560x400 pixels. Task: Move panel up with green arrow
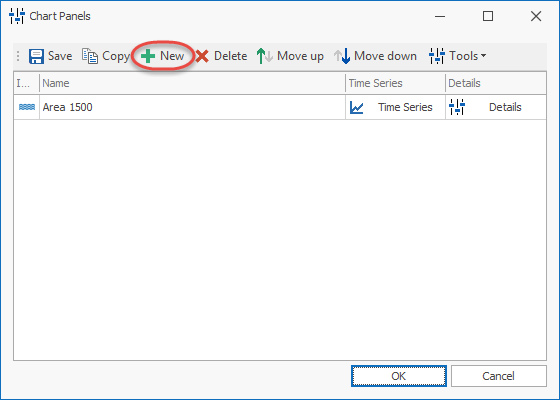point(290,56)
